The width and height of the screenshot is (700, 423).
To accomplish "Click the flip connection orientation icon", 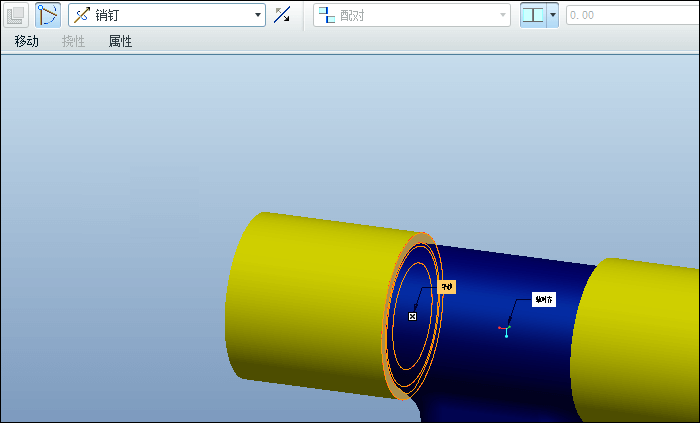I will [x=282, y=15].
